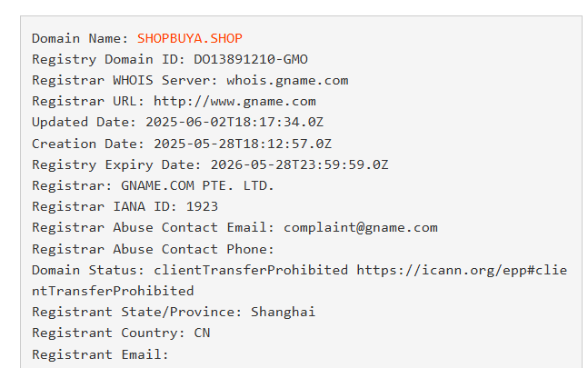This screenshot has height=368, width=588.
Task: Click the clientTransferProhibited status text
Action: point(251,270)
